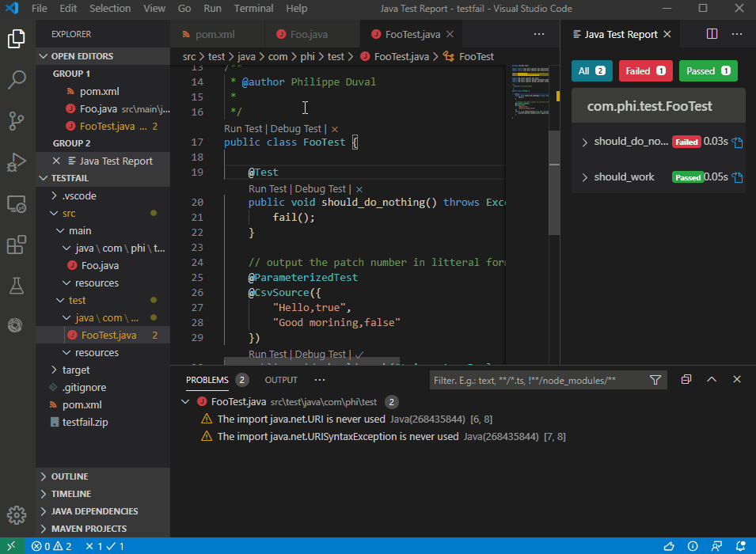This screenshot has width=756, height=554.
Task: Switch to the Output panel tab
Action: coord(281,380)
